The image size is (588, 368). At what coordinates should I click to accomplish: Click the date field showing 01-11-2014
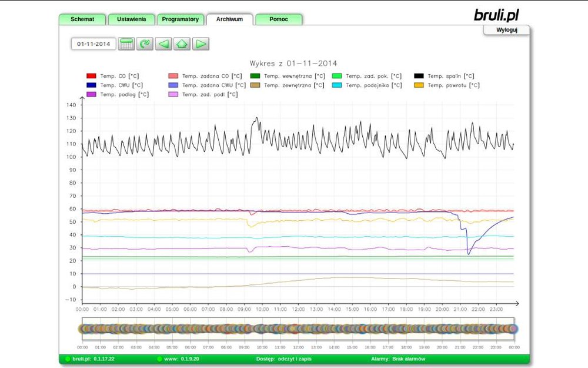pyautogui.click(x=93, y=44)
